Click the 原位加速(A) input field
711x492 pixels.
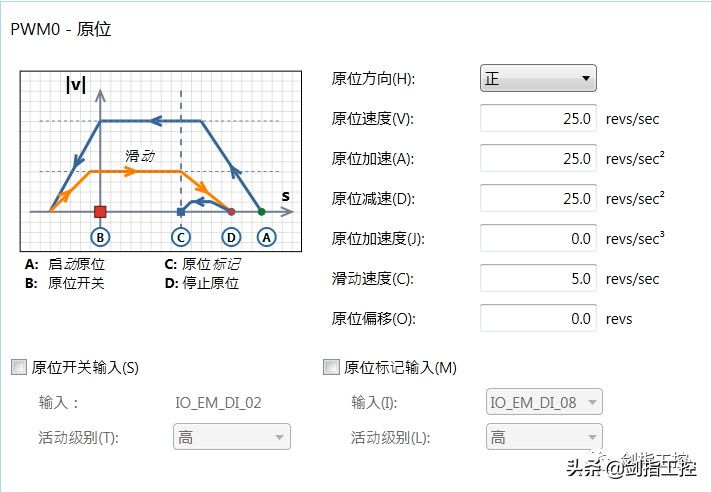tap(538, 158)
